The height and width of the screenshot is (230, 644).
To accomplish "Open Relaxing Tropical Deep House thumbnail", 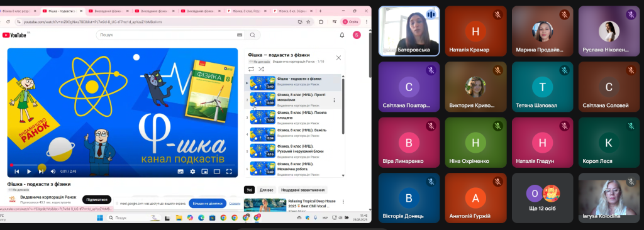I will point(265,205).
